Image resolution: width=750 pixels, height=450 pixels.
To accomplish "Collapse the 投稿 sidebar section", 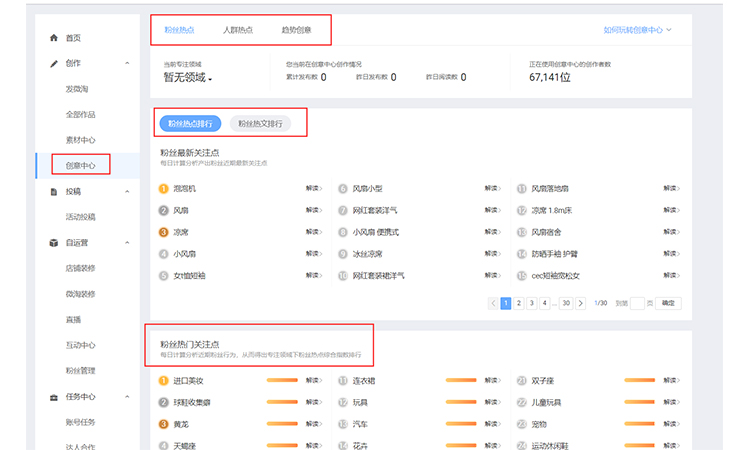I will pos(127,192).
